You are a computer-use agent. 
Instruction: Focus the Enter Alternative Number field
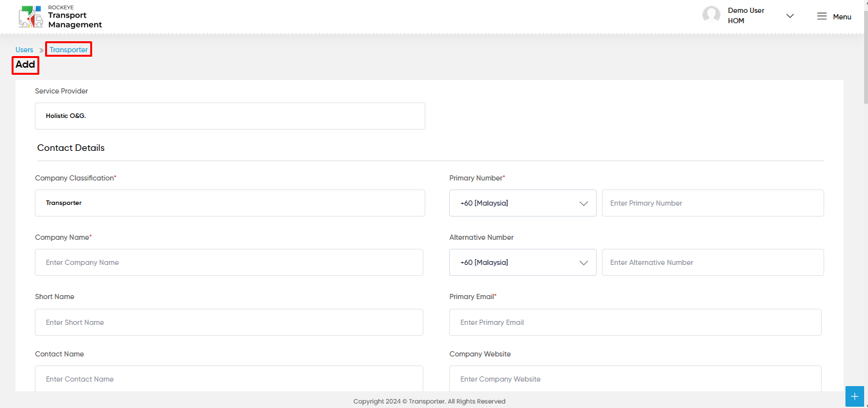713,262
